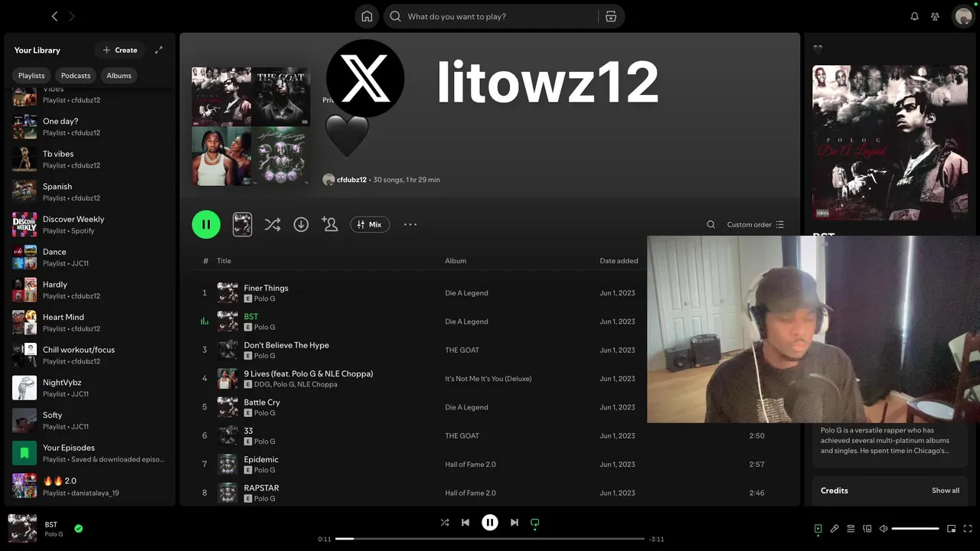Filter library by Podcasts
This screenshot has height=551, width=980.
[76, 75]
